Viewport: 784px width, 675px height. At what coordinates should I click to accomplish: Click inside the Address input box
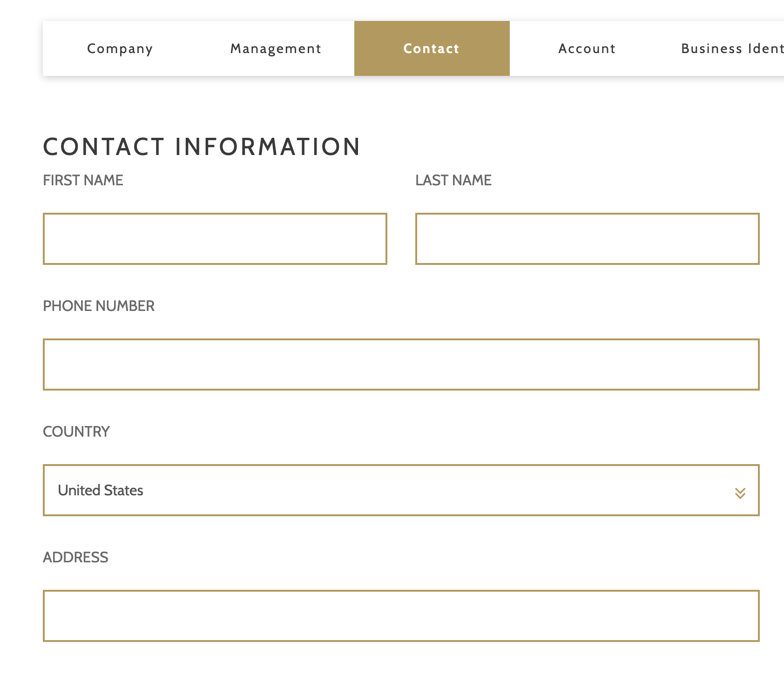pyautogui.click(x=401, y=616)
